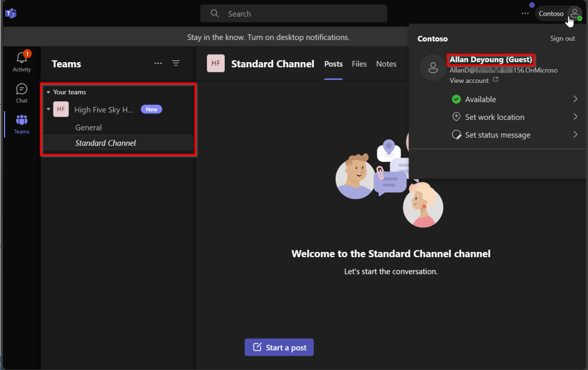Switch to the Files tab
The height and width of the screenshot is (370, 588).
click(x=359, y=64)
